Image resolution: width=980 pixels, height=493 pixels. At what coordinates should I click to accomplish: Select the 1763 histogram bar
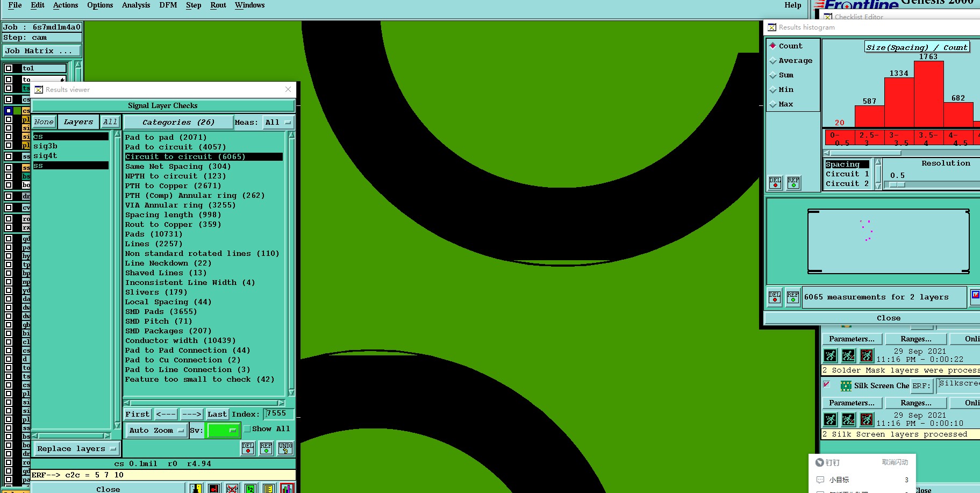click(928, 94)
